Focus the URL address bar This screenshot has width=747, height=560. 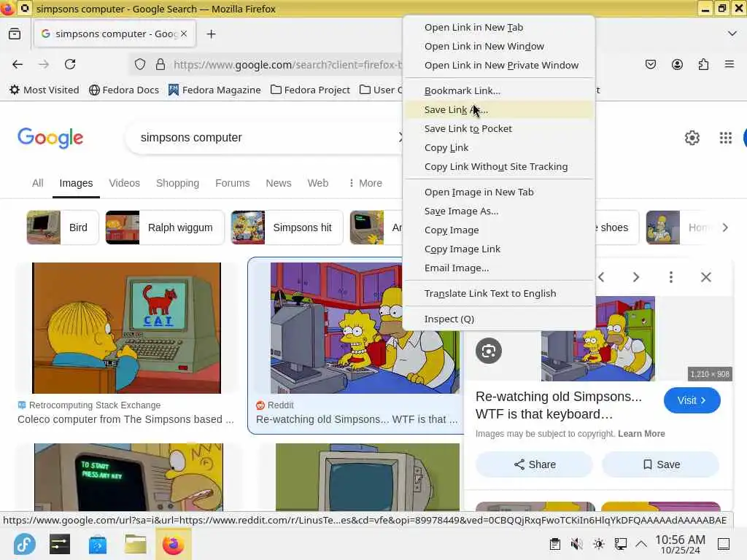pyautogui.click(x=286, y=64)
